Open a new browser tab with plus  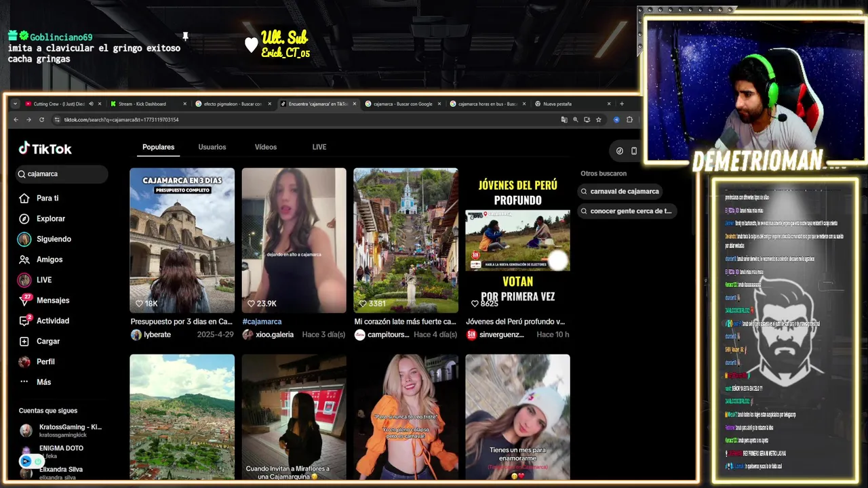pos(621,104)
